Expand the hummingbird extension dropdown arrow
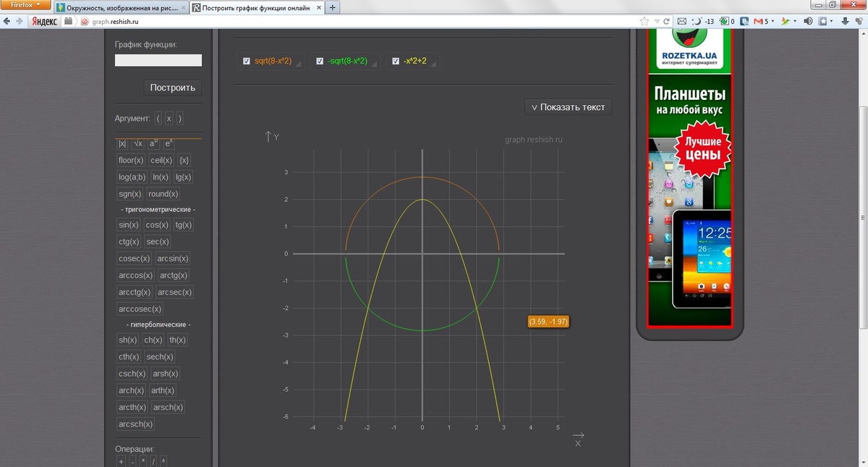This screenshot has height=467, width=868. pos(795,21)
